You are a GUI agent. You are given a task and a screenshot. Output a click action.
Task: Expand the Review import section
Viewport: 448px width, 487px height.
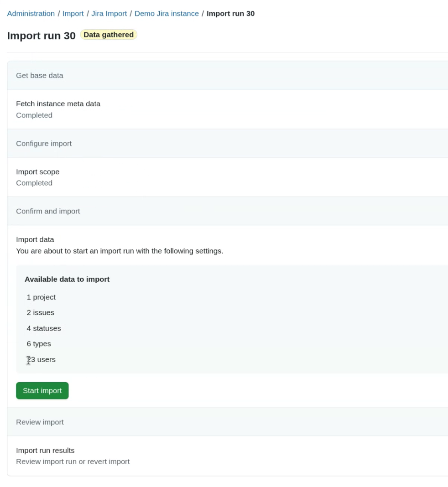tap(40, 422)
